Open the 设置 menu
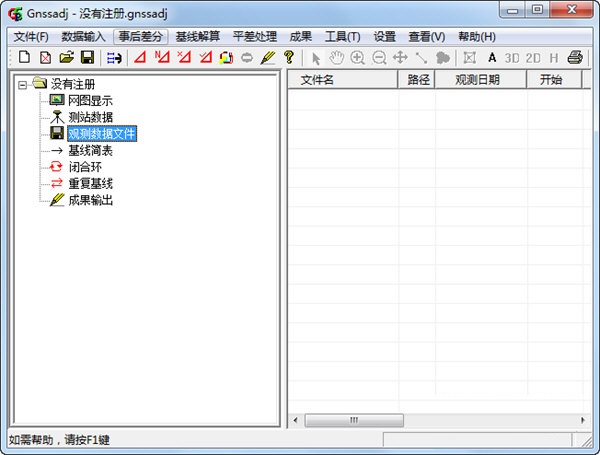The height and width of the screenshot is (455, 600). pos(384,37)
